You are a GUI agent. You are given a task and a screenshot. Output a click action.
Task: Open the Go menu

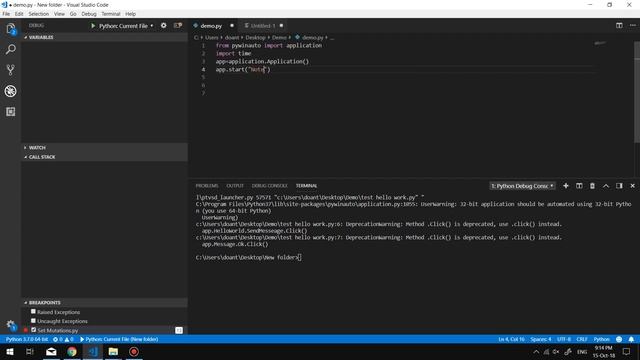pos(73,14)
